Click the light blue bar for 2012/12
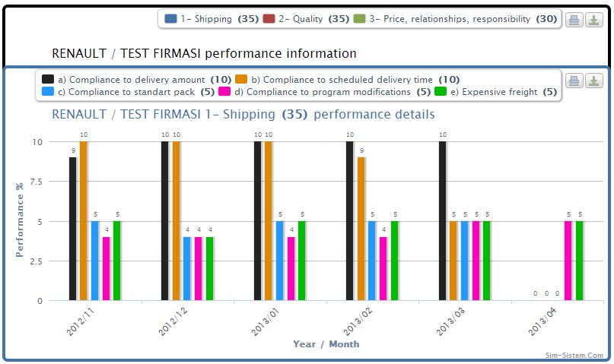Screen dimensions: 614x364 [187, 268]
